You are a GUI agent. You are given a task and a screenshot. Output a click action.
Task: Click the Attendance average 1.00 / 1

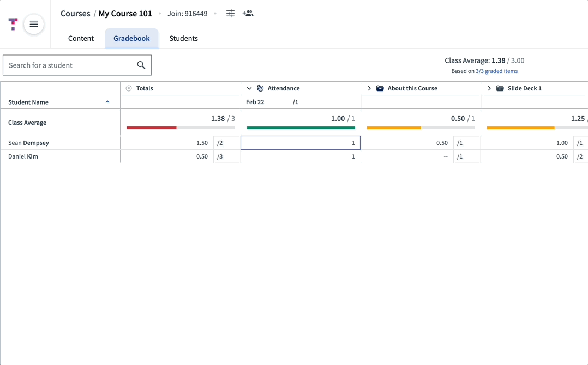pyautogui.click(x=343, y=119)
